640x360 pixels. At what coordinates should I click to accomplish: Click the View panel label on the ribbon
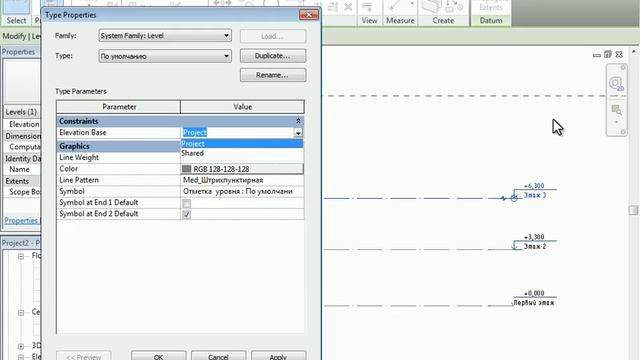click(x=369, y=20)
